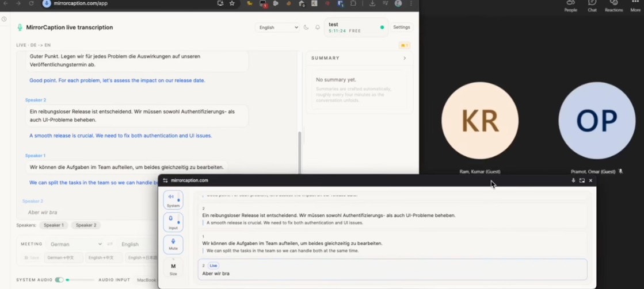The width and height of the screenshot is (644, 289).
Task: Click the "Ram, Kumar (Guest)" name label
Action: pos(480,171)
